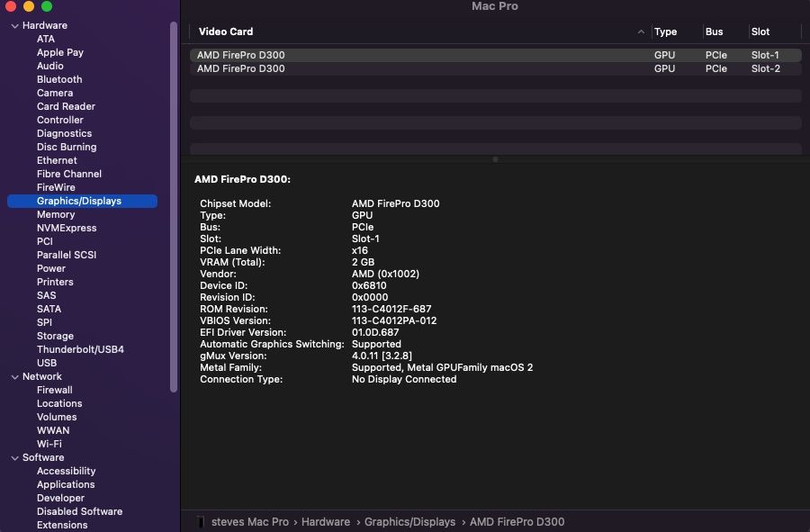This screenshot has width=810, height=532.
Task: Open the Memory category
Action: [x=56, y=214]
